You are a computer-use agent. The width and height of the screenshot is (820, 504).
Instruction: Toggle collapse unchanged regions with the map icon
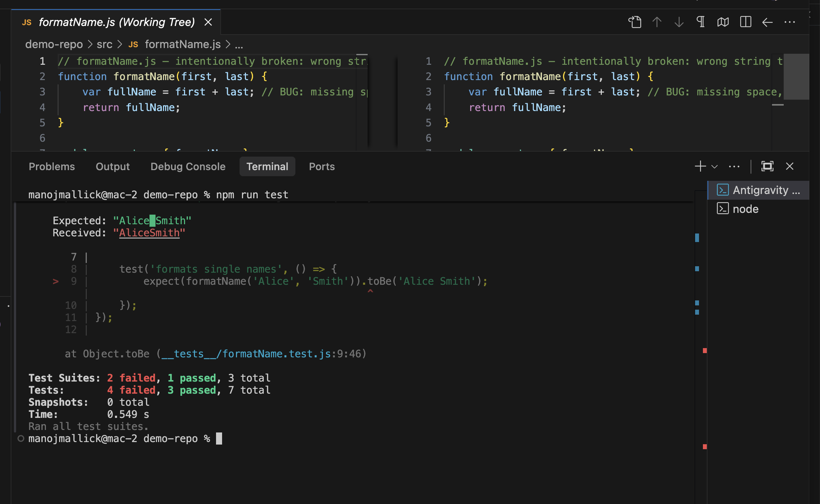pos(723,22)
